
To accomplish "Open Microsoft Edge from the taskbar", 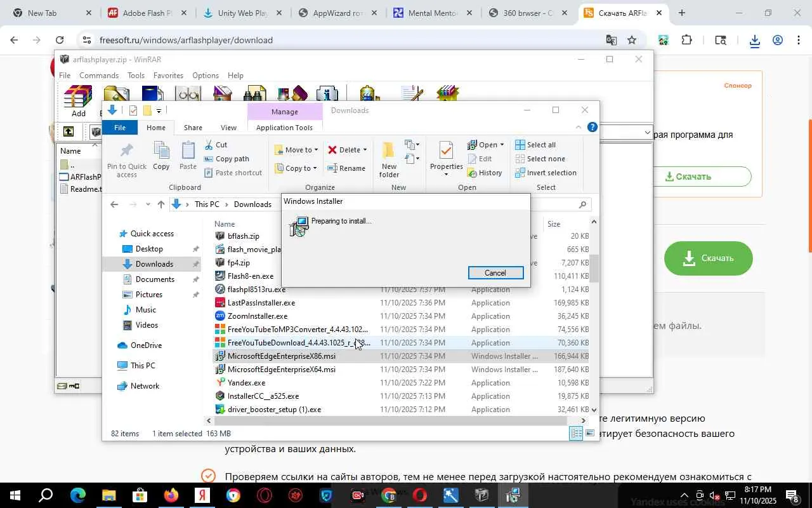I will (77, 495).
